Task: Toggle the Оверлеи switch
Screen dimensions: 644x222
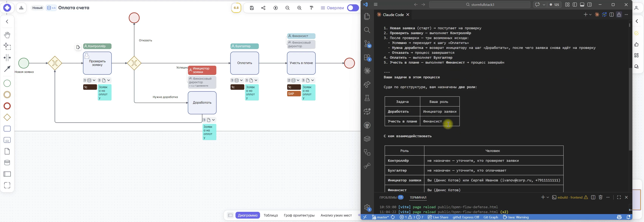Action: click(x=353, y=8)
